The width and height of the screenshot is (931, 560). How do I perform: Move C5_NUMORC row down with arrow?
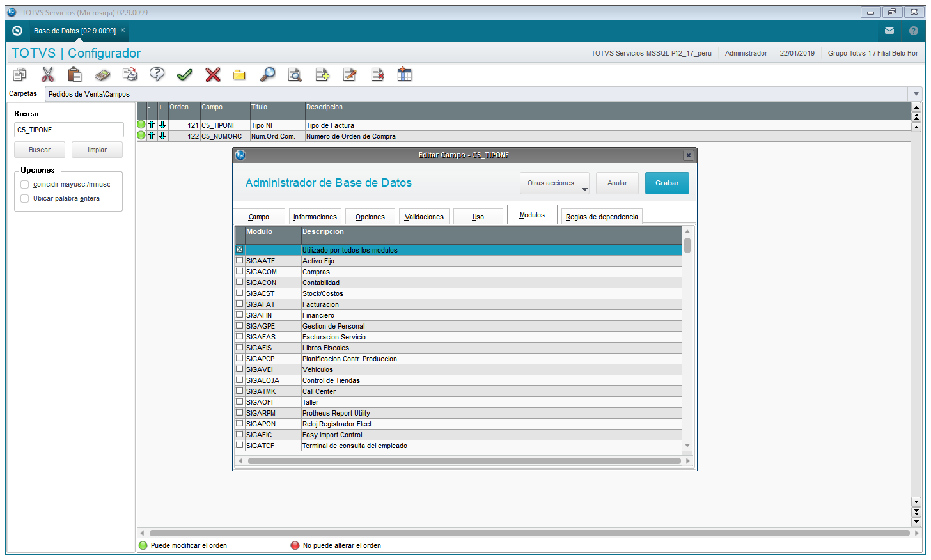tap(162, 136)
